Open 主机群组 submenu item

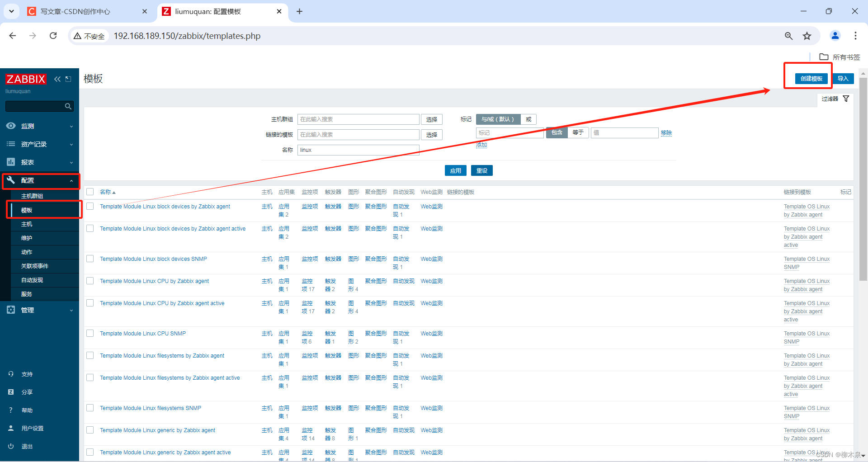[32, 196]
